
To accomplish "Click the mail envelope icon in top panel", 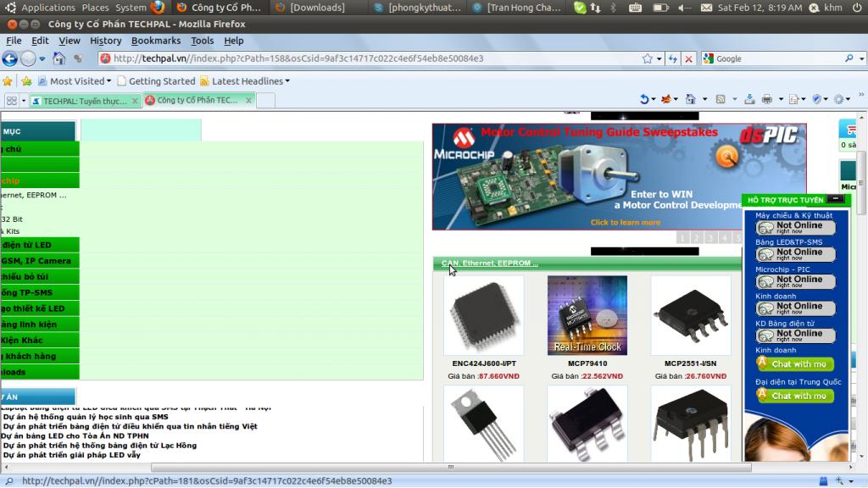I will pos(706,8).
